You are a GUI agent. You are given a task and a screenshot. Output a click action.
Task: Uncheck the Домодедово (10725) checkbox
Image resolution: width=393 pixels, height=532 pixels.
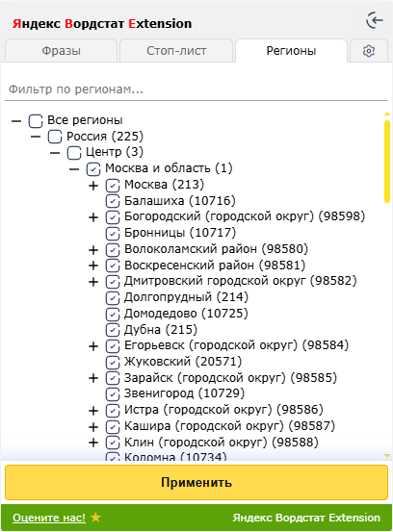(x=113, y=315)
